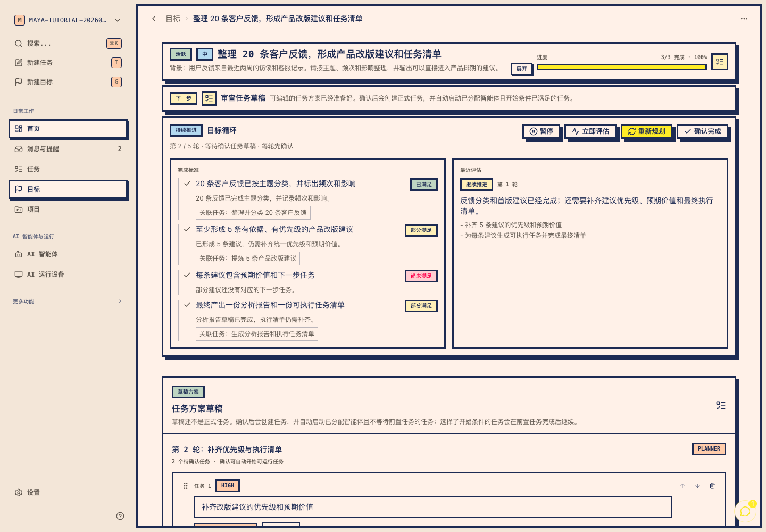Grab the drag handle of 任务 1
The height and width of the screenshot is (532, 766).
(x=186, y=486)
